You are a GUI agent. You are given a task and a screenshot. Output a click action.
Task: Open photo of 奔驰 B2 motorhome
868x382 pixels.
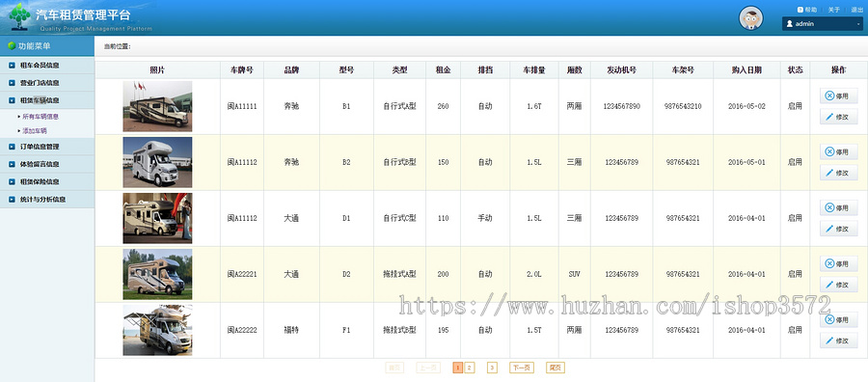point(157,162)
